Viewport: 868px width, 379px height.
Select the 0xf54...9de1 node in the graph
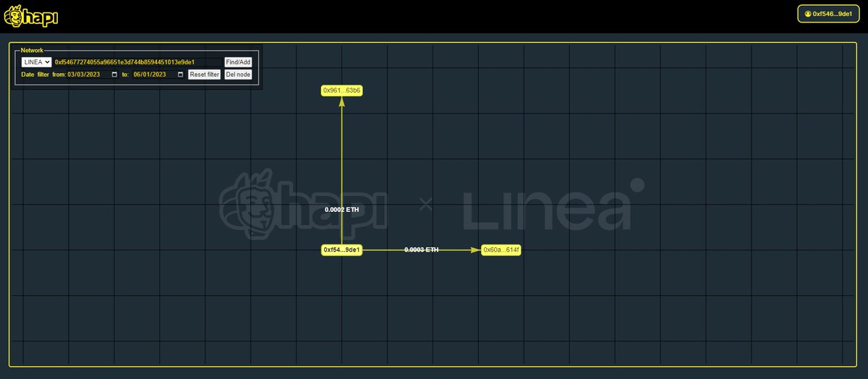tap(341, 250)
